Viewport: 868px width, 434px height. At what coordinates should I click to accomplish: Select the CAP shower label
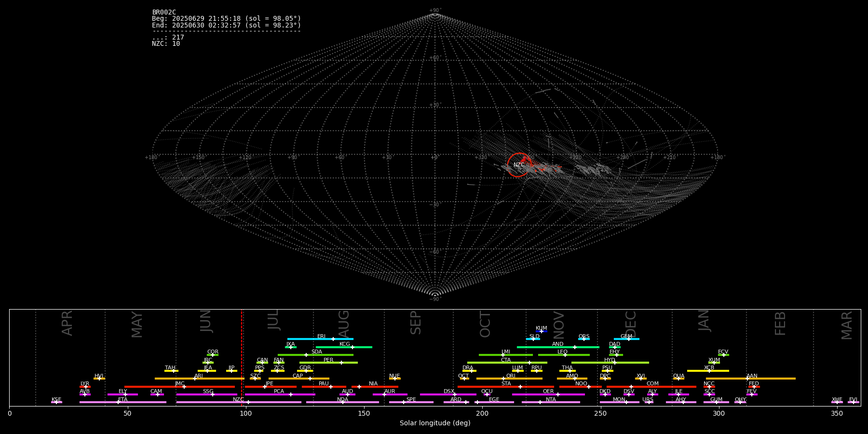click(x=298, y=376)
